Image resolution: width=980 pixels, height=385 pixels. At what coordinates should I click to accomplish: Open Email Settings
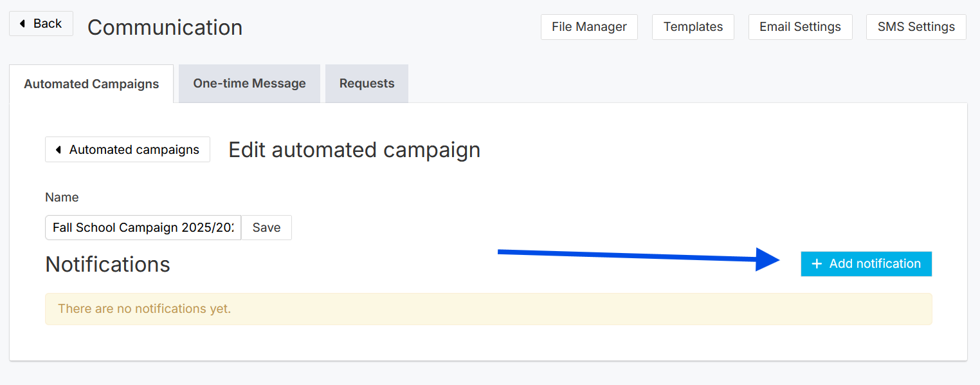[x=800, y=27]
